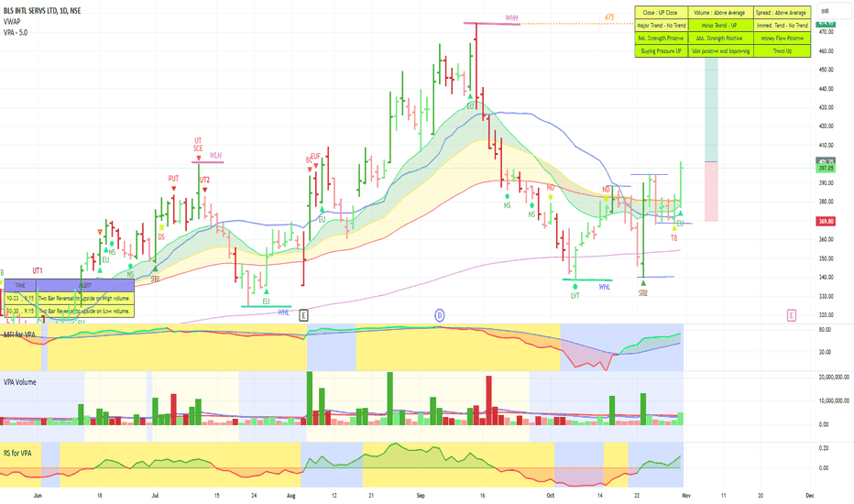854x504 pixels.
Task: Click the 'Spread : Above Average' status cell
Action: (x=782, y=13)
